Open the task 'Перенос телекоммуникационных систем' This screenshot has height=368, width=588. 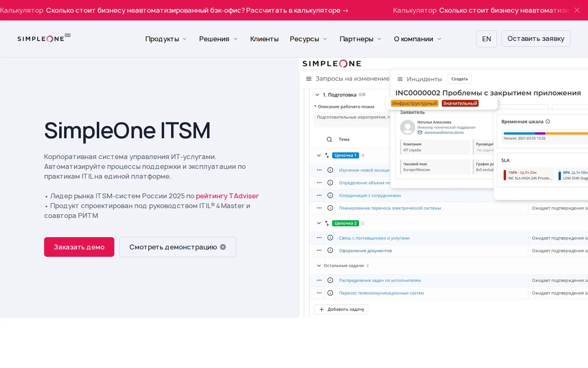(381, 293)
